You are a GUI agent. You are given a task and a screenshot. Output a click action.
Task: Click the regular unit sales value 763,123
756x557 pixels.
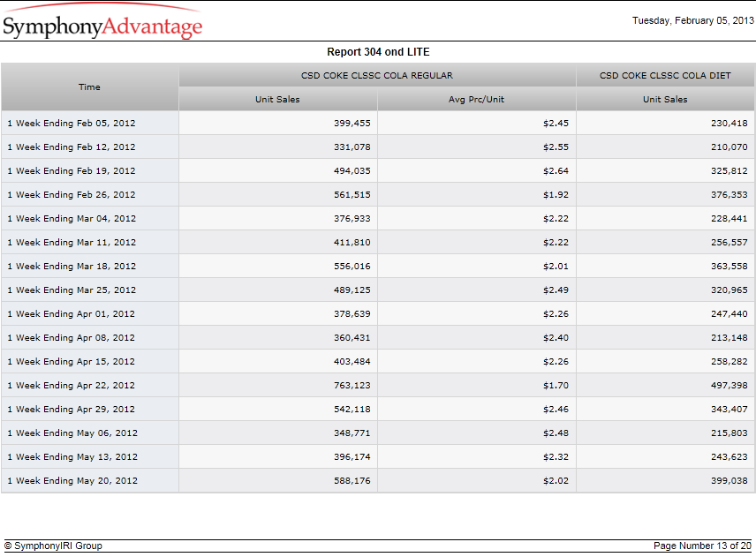click(352, 386)
